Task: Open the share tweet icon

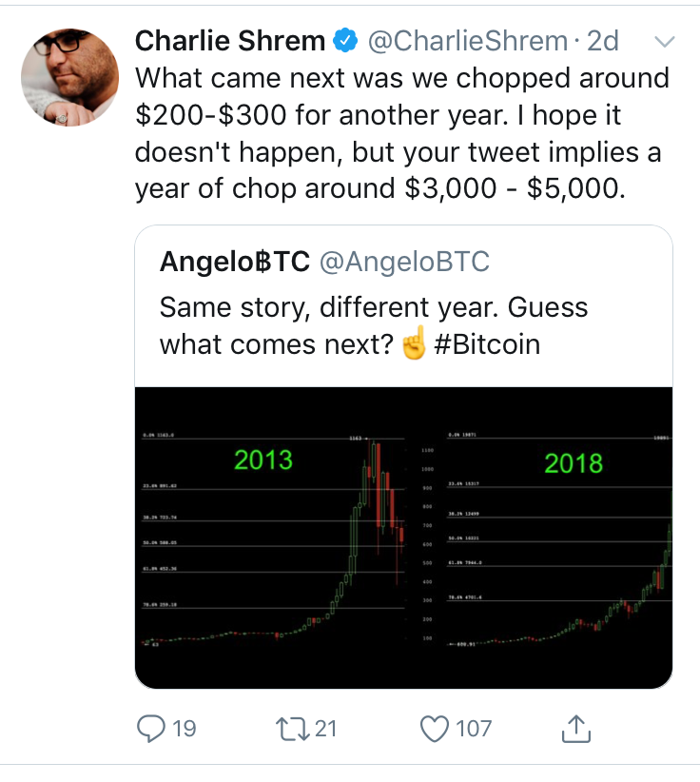Action: (x=576, y=729)
